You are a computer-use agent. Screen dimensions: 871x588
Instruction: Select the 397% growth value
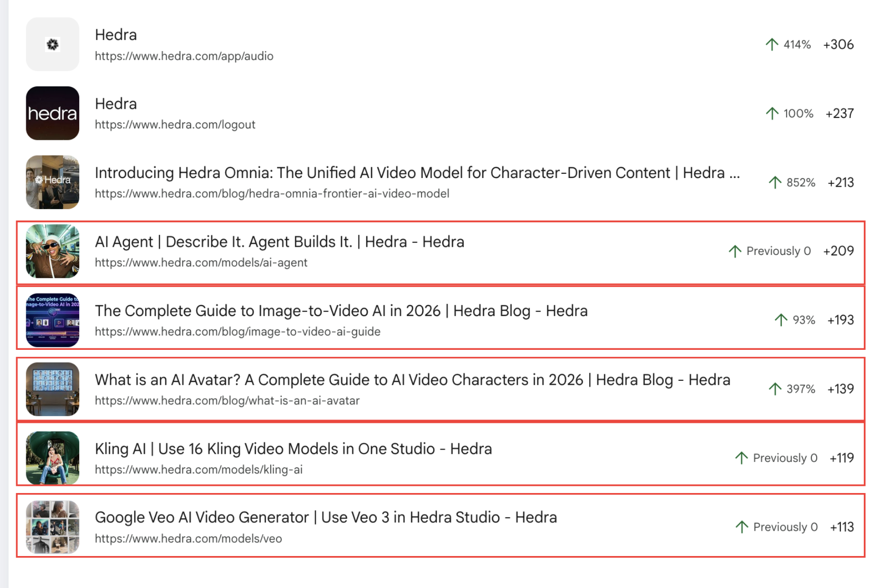(801, 389)
